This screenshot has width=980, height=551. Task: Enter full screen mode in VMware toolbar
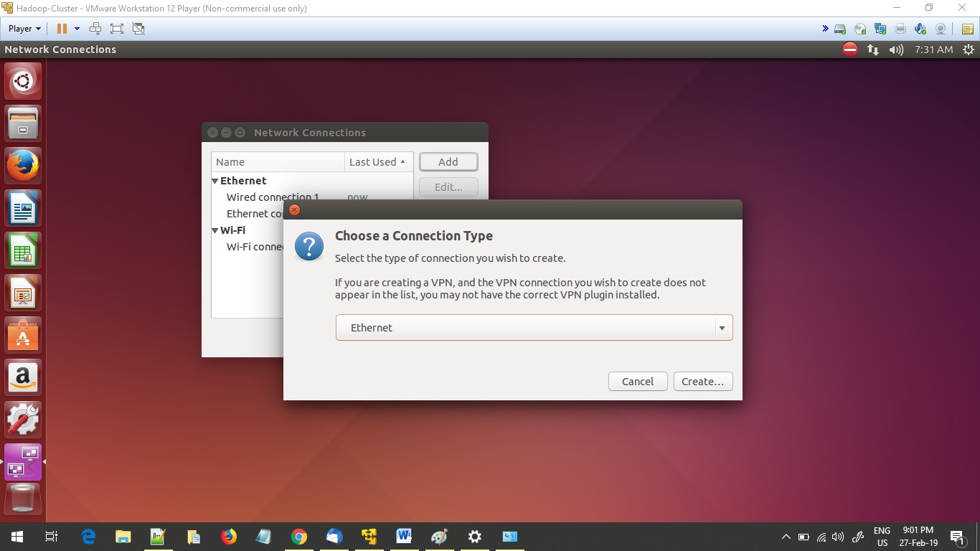(117, 29)
